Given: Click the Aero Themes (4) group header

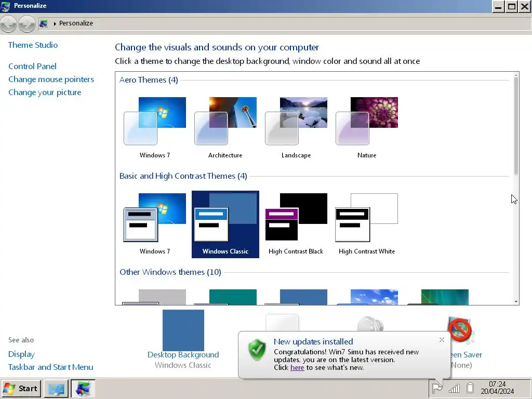Looking at the screenshot, I should tap(149, 79).
